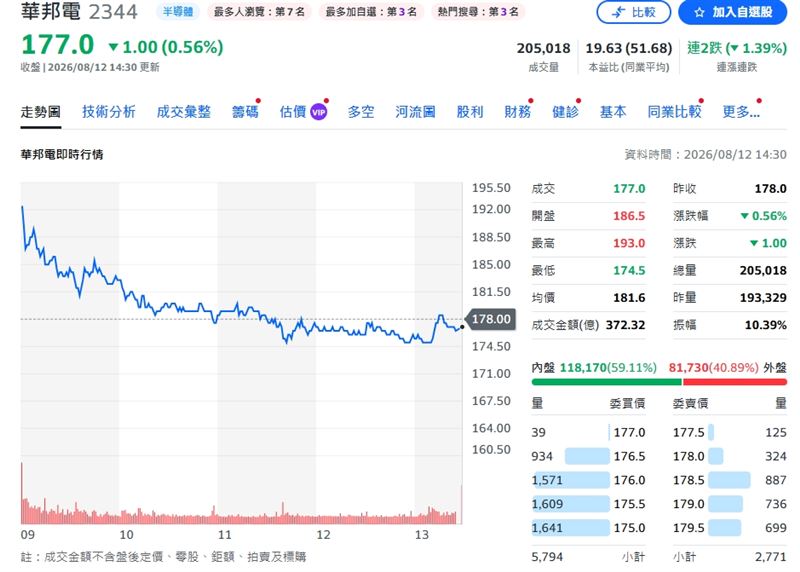Open the 半導體 industry tag

pyautogui.click(x=178, y=11)
